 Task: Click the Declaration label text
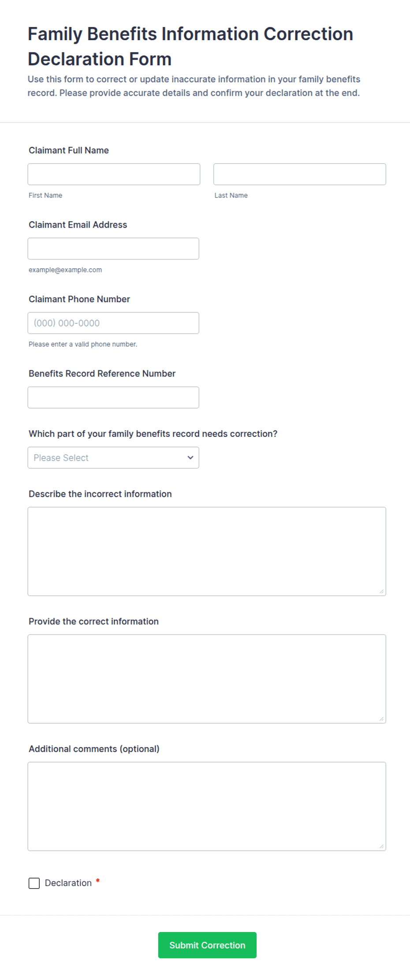(x=68, y=883)
